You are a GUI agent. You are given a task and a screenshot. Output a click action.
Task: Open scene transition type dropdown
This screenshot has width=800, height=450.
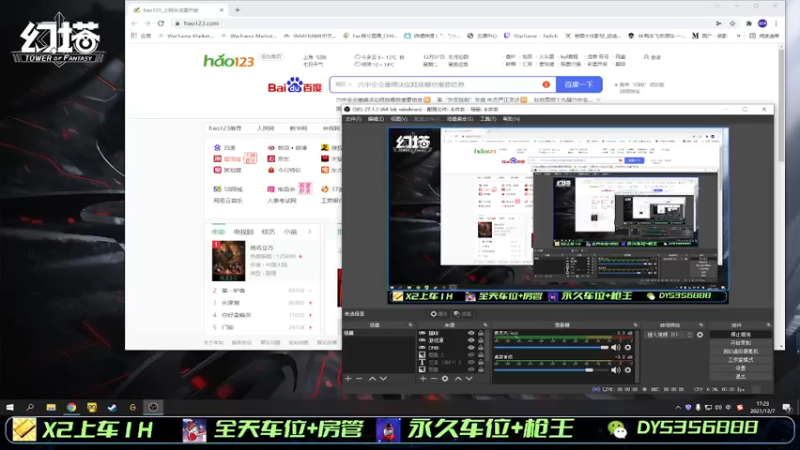(669, 335)
